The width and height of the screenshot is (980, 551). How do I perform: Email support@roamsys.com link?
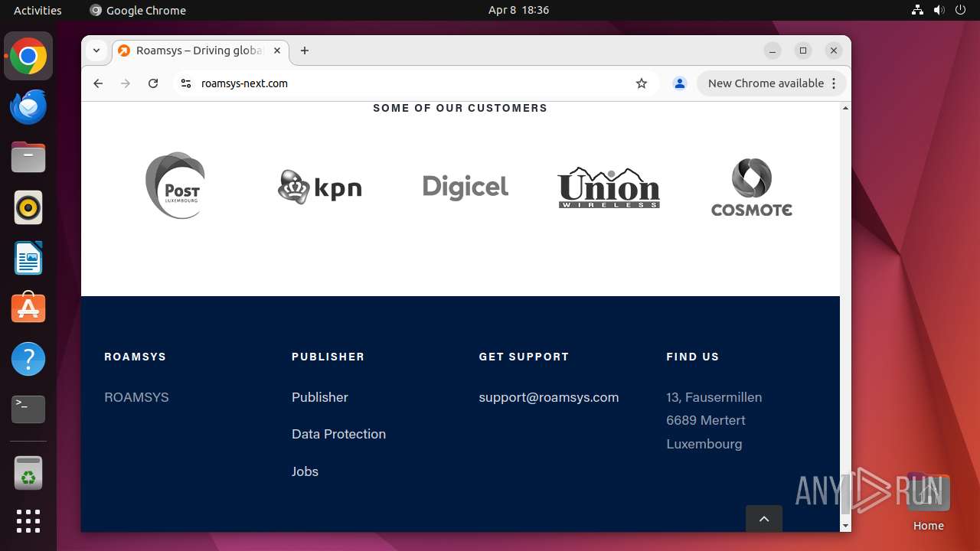point(549,397)
